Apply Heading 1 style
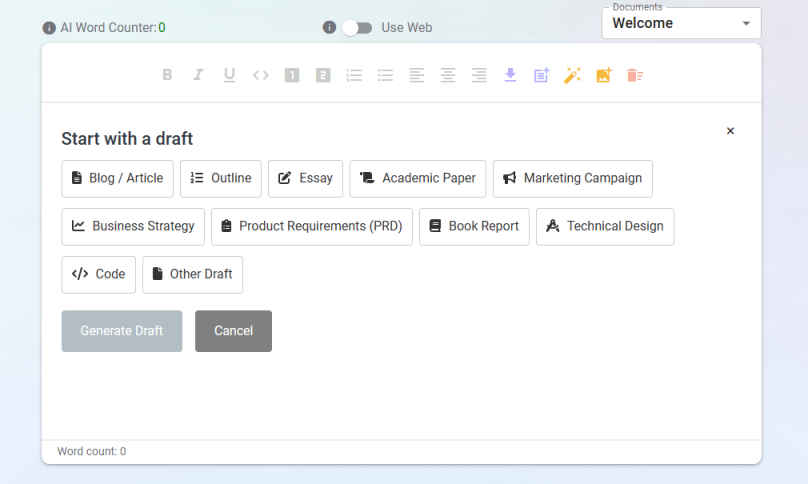808x484 pixels. (x=291, y=75)
